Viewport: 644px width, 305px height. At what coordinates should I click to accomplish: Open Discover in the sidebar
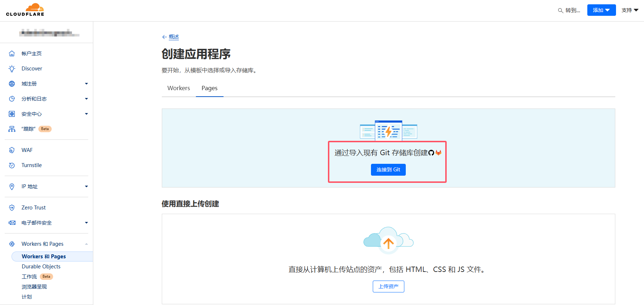tap(32, 69)
